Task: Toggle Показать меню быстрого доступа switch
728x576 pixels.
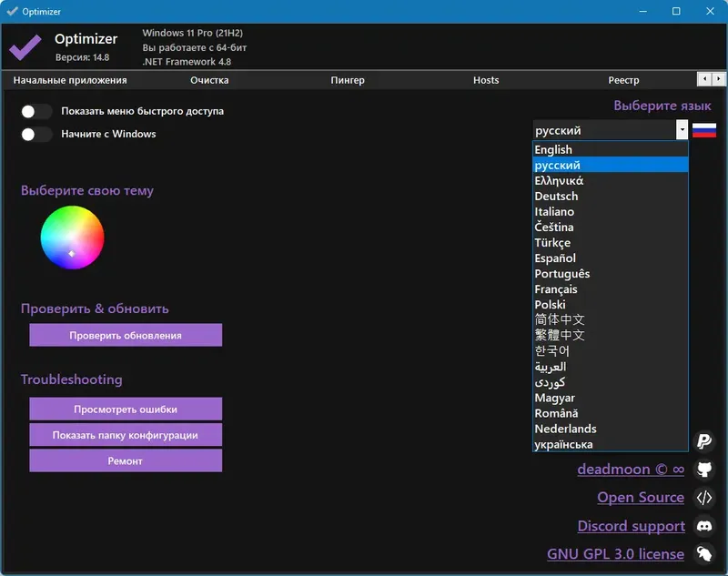Action: (36, 111)
